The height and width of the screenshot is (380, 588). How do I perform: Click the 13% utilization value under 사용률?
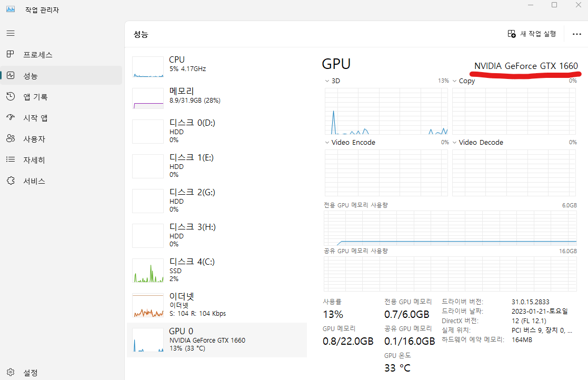click(333, 314)
